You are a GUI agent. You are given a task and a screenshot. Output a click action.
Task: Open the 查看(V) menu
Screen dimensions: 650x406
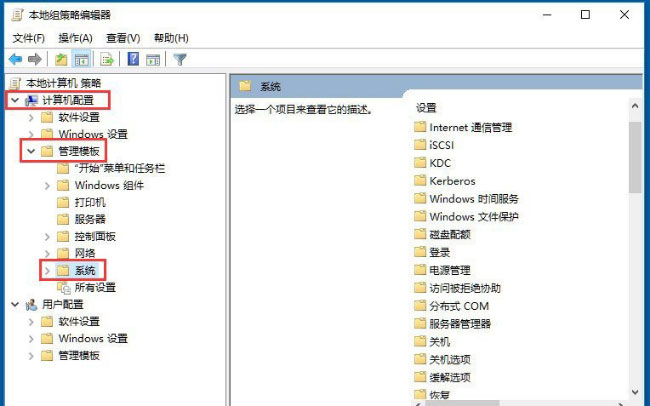click(x=123, y=38)
